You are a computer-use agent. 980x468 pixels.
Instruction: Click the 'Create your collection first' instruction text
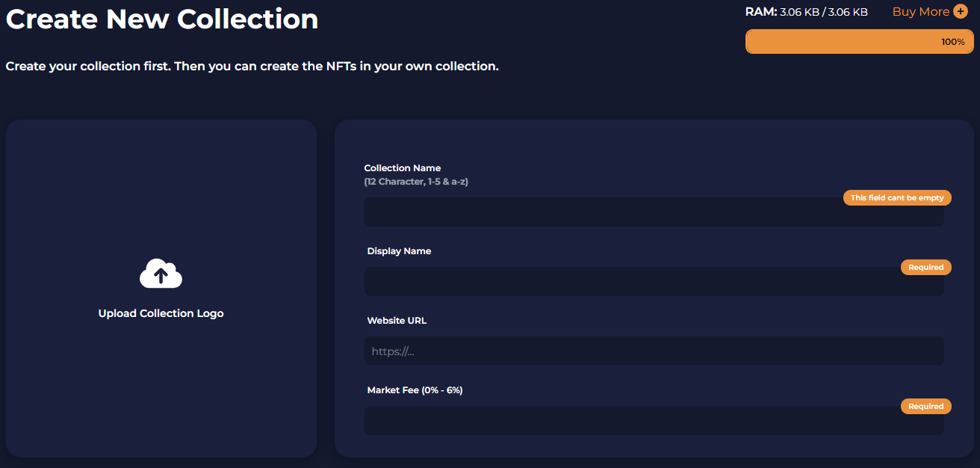coord(252,67)
